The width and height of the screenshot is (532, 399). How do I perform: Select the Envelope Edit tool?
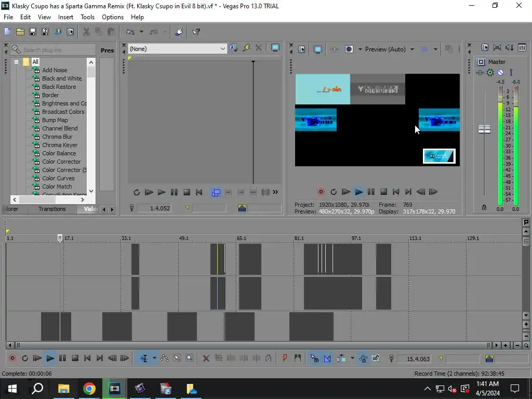click(165, 358)
